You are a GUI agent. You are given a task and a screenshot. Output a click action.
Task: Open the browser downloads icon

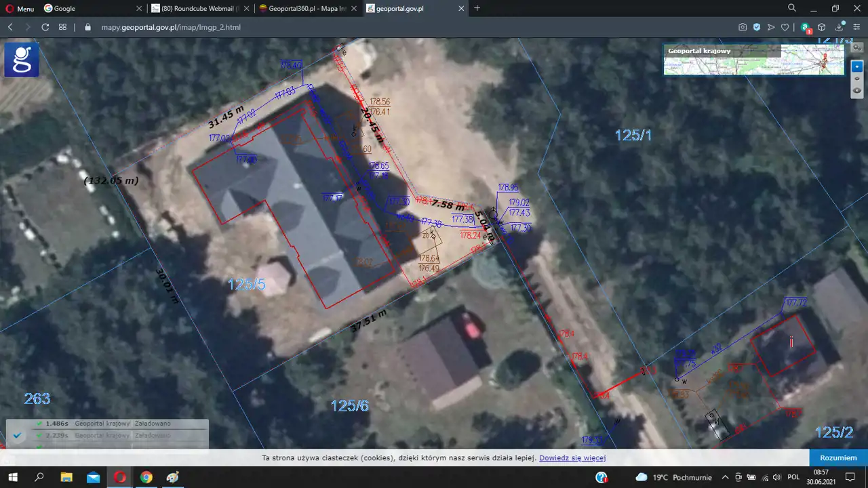(838, 27)
